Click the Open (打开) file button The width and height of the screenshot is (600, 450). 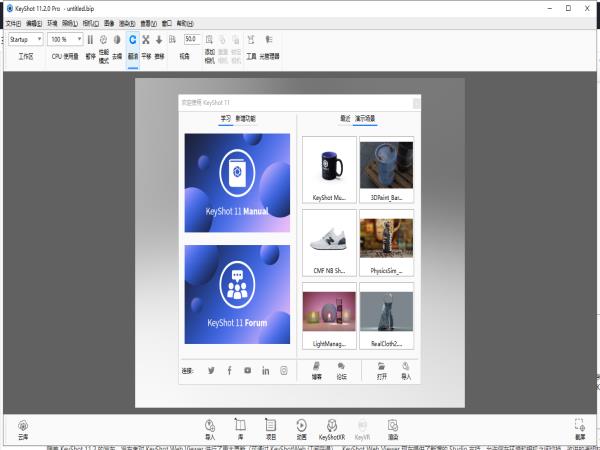(382, 371)
